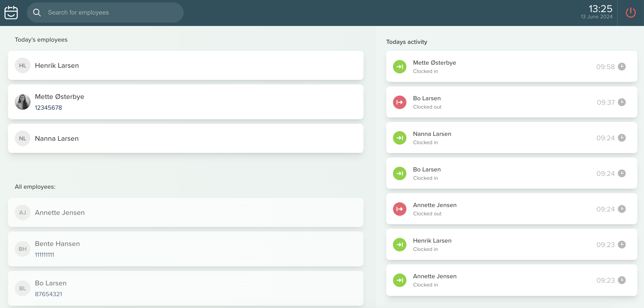644x308 pixels.
Task: Click the green clock-in icon for Henrik Larsen
Action: 400,245
